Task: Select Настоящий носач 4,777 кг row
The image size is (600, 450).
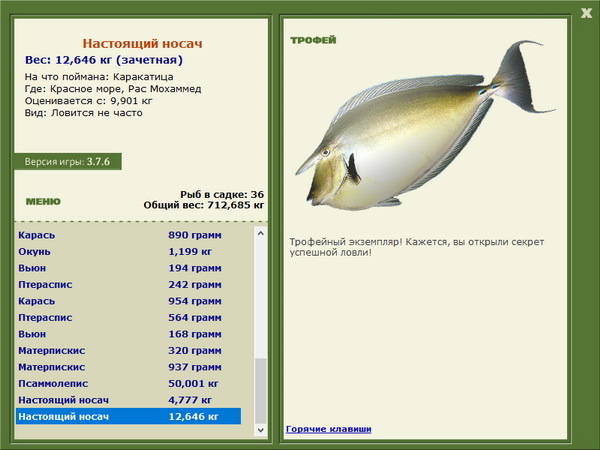Action: pyautogui.click(x=129, y=400)
